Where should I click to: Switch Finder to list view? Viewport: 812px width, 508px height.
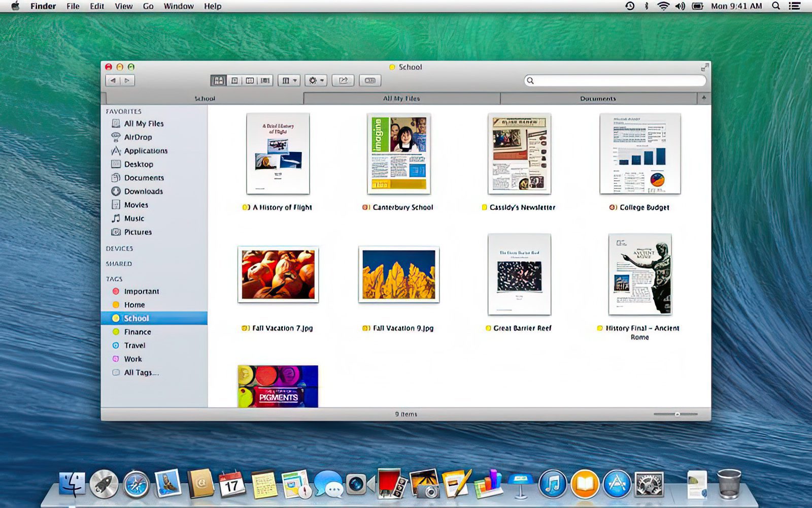click(234, 80)
